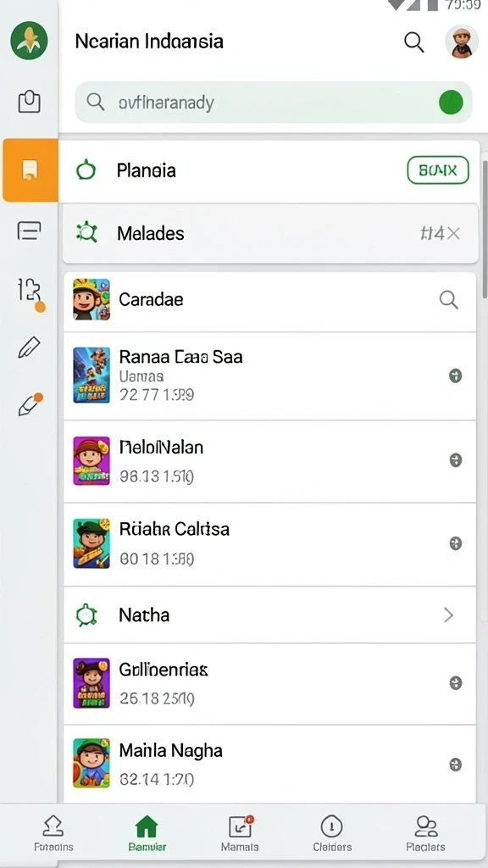This screenshot has height=868, width=488.
Task: Open the Placlats tab in the bottom navigation
Action: pyautogui.click(x=425, y=833)
